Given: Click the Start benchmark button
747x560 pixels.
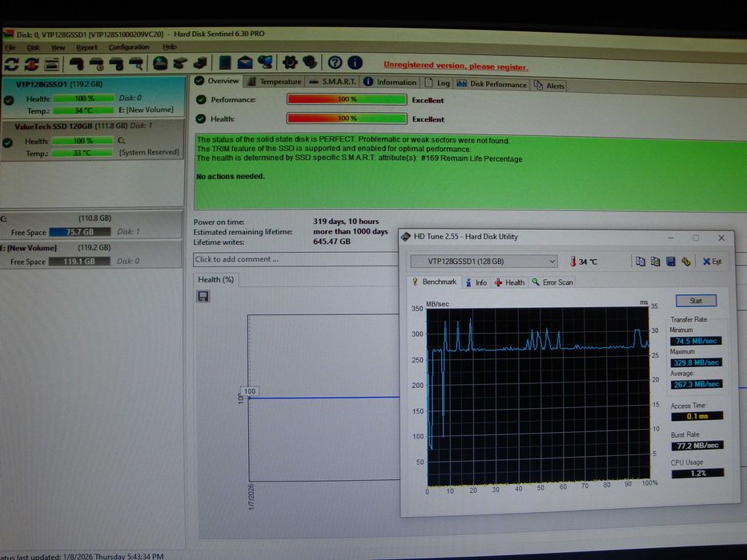Looking at the screenshot, I should click(x=696, y=301).
